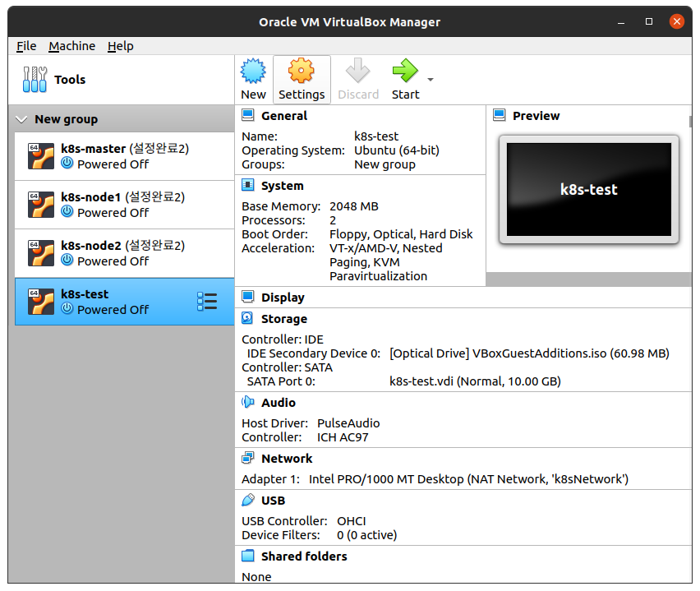
Task: Open the Storage settings heading link
Action: (284, 319)
